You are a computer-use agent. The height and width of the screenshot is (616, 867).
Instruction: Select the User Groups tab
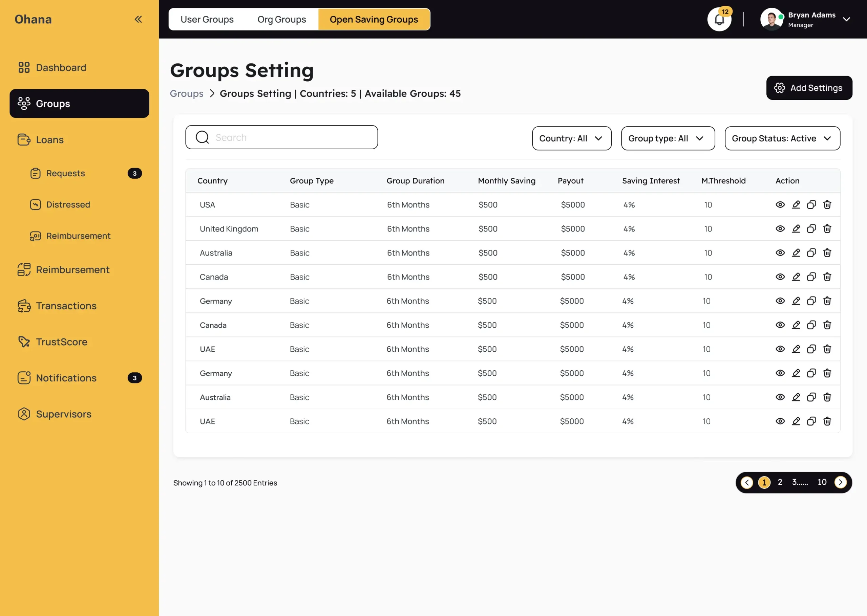coord(207,19)
